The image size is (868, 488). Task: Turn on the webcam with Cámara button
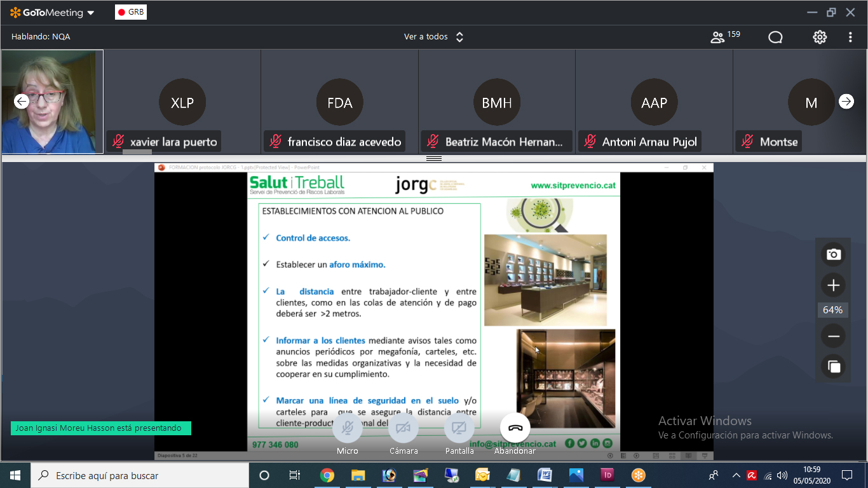coord(403,429)
